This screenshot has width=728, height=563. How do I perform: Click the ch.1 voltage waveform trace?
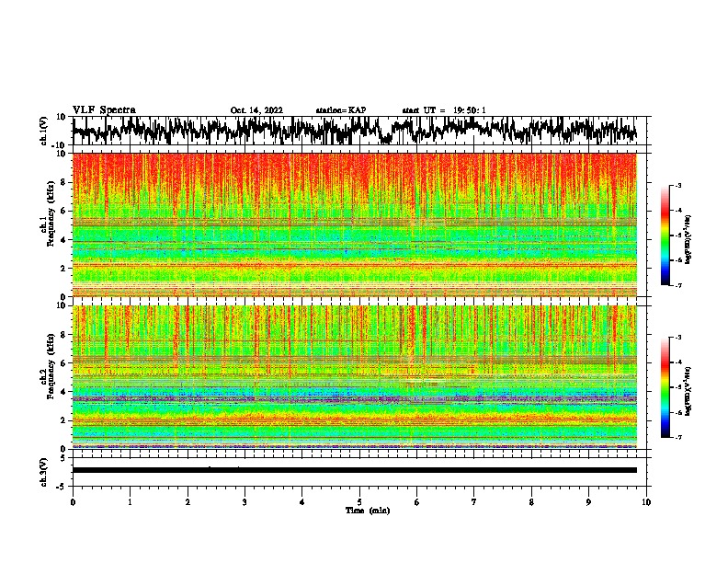354,131
